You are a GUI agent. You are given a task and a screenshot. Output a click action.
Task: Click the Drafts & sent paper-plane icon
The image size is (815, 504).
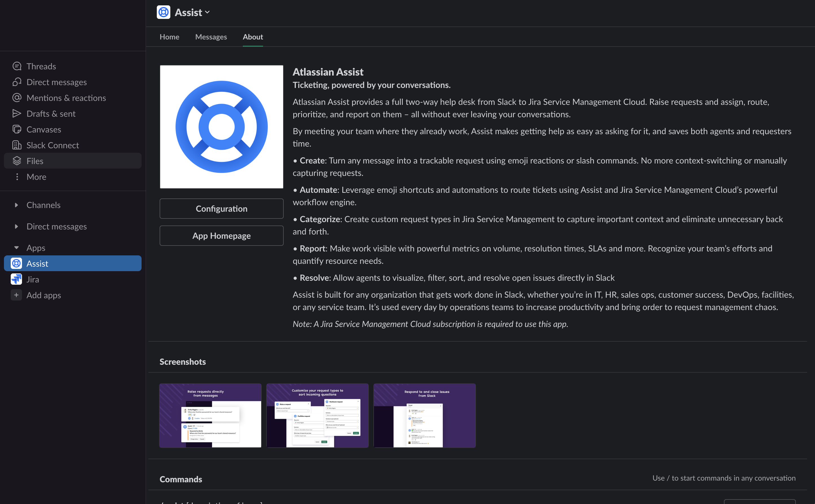pos(17,113)
